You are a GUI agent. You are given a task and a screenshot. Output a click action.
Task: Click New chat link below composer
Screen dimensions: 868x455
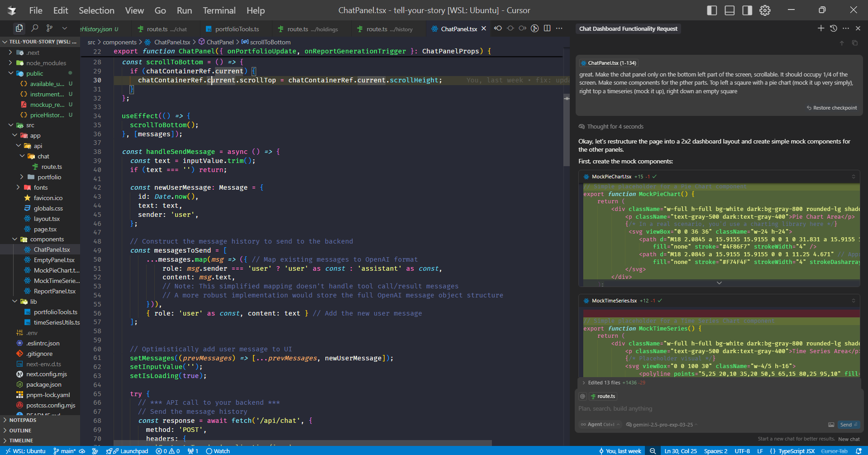point(849,439)
